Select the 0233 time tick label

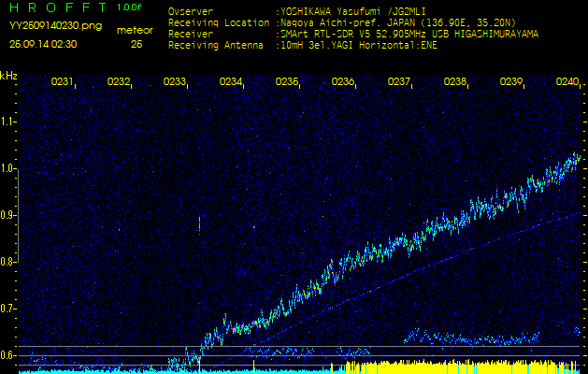pos(175,82)
